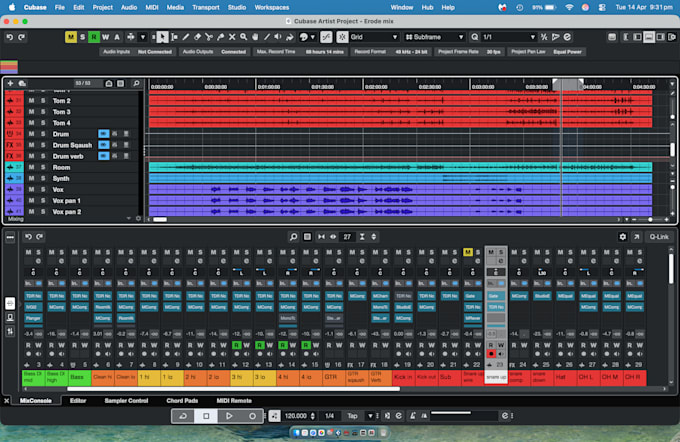680x442 pixels.
Task: Switch to the Chord Pads tab
Action: point(182,401)
